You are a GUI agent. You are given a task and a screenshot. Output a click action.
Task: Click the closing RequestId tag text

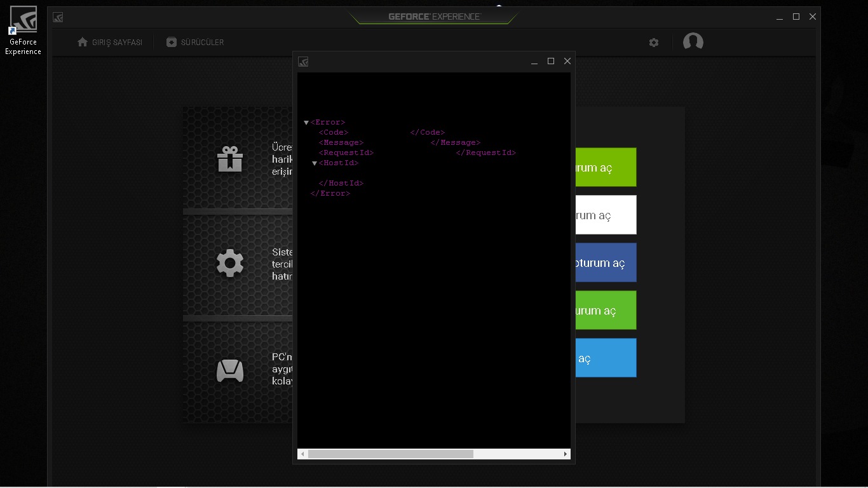tap(486, 152)
